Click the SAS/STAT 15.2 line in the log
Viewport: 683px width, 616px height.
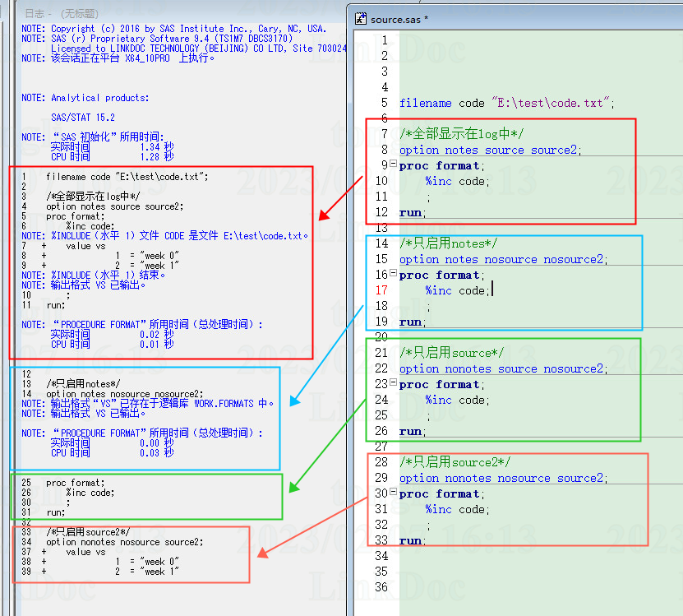click(83, 118)
